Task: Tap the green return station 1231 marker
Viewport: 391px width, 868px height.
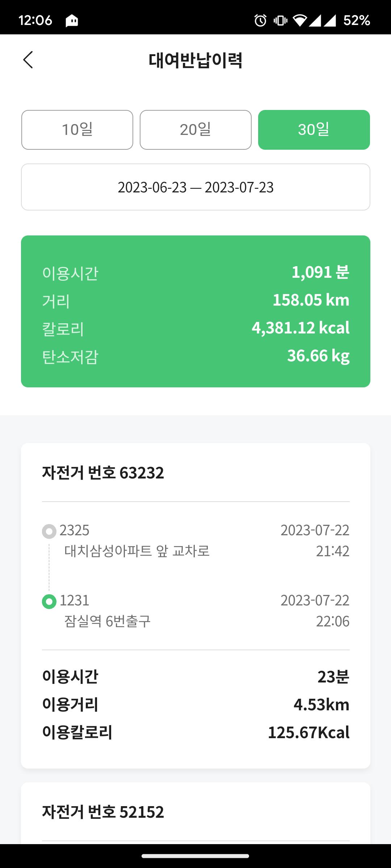Action: pyautogui.click(x=49, y=601)
